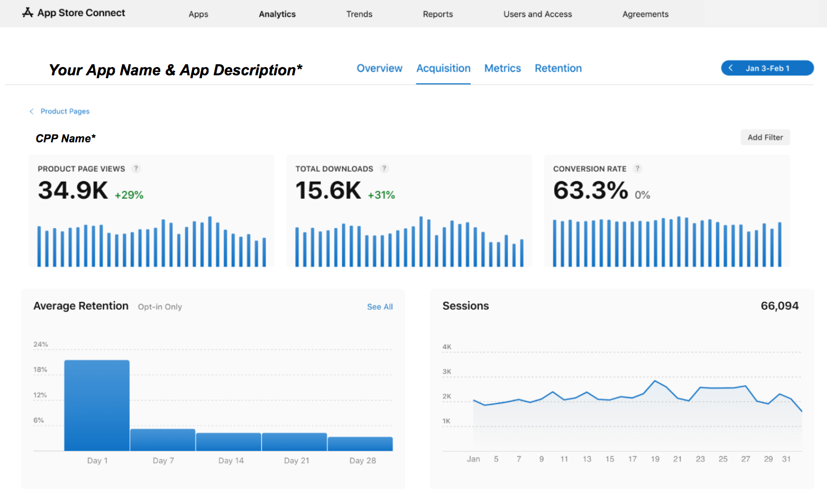
Task: Click the back chevron next to Product Pages
Action: pos(31,111)
